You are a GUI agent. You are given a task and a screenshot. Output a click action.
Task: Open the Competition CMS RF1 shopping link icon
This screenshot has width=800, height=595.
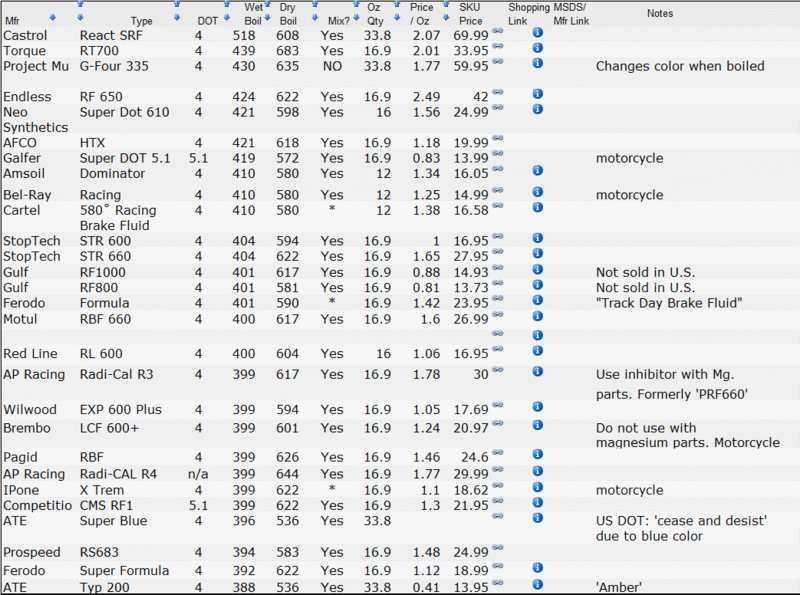497,501
